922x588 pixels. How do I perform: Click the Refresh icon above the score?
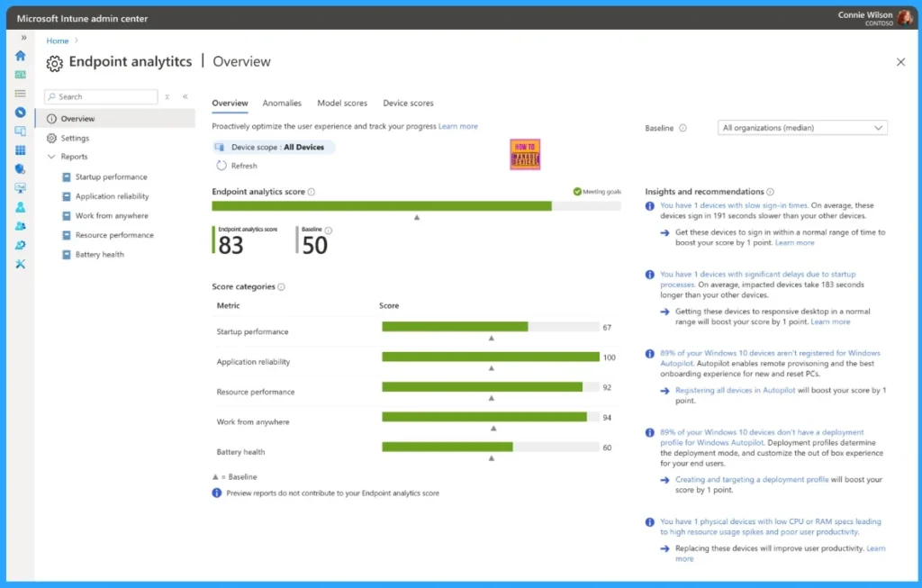(224, 166)
